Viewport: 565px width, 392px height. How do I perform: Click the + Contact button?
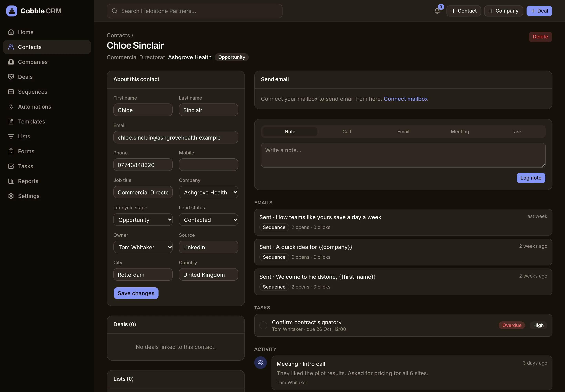coord(463,11)
